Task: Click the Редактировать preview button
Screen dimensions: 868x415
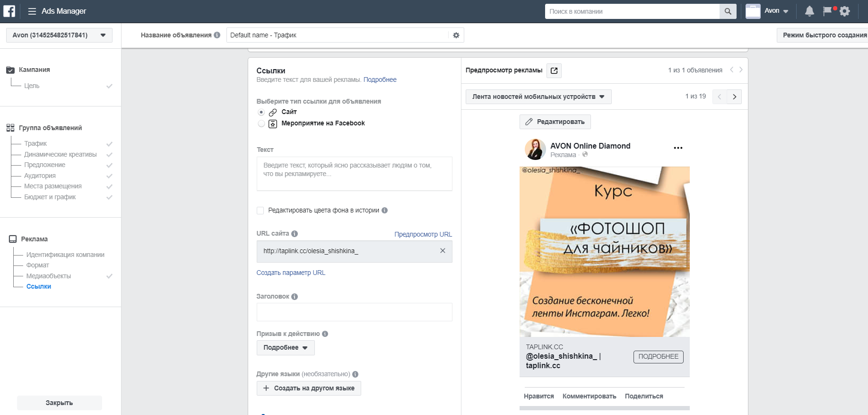Action: pyautogui.click(x=555, y=122)
